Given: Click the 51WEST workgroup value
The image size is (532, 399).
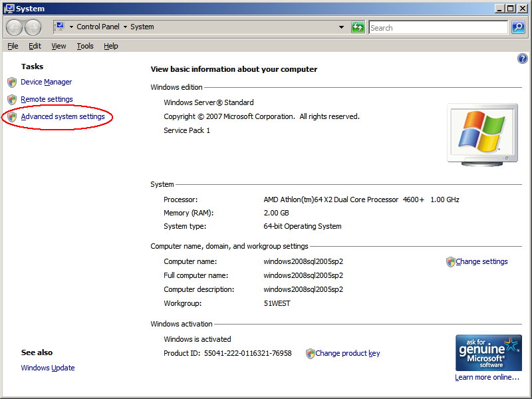Looking at the screenshot, I should point(277,303).
